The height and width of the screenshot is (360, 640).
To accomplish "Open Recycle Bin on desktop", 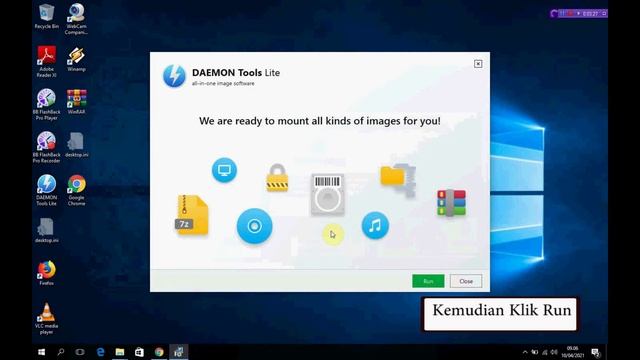I will [47, 16].
